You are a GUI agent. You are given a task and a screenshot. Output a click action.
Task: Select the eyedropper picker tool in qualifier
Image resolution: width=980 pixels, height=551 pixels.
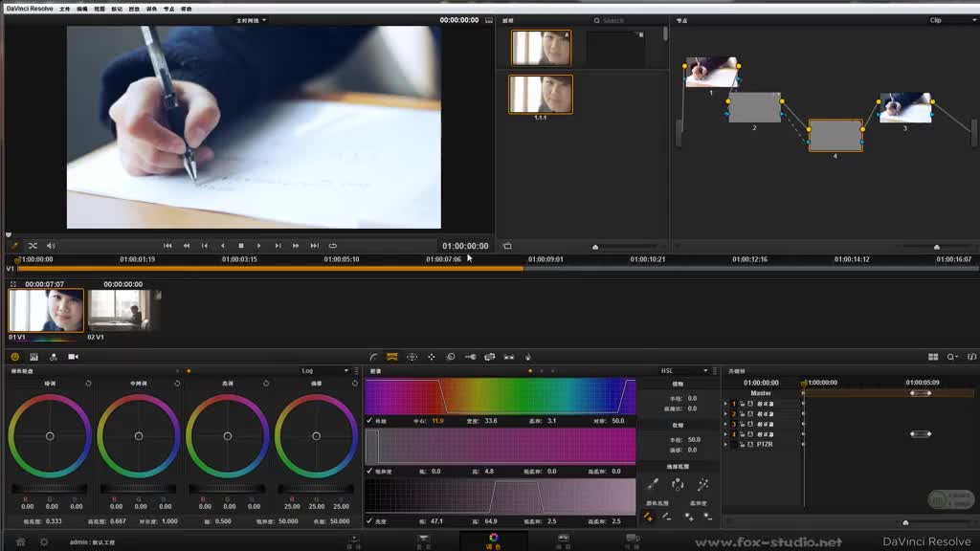pos(653,485)
